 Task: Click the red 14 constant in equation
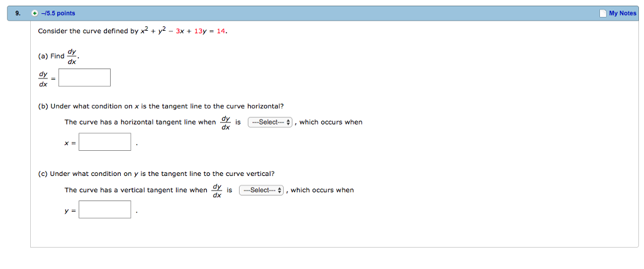(221, 31)
